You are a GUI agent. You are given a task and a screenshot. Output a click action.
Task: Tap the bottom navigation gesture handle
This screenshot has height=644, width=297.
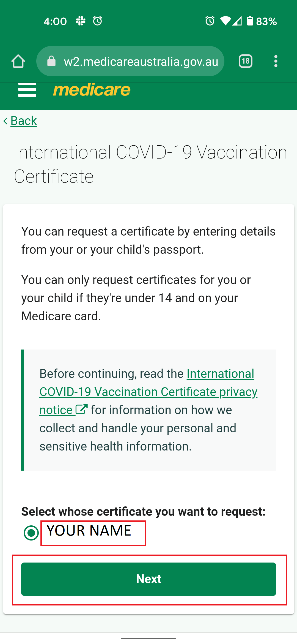tap(148, 638)
